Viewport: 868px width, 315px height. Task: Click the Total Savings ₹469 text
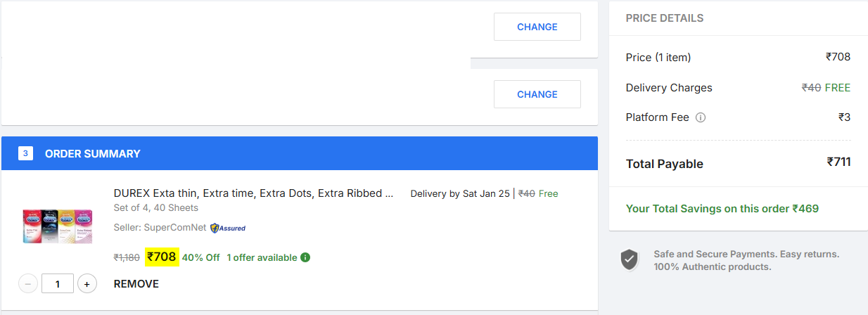(722, 209)
